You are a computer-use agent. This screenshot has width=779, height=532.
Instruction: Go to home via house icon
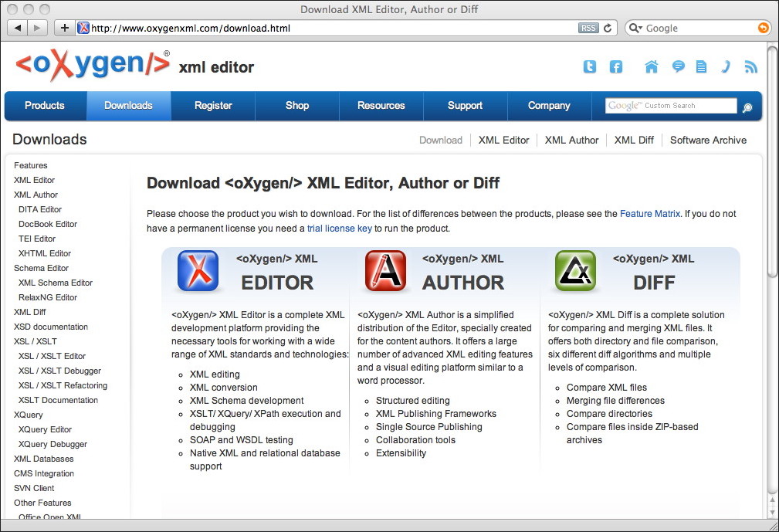click(x=652, y=67)
